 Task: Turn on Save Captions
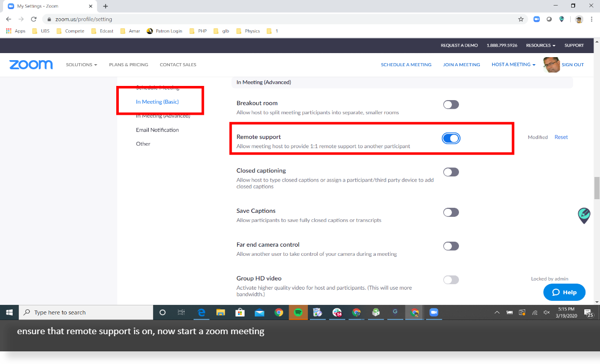click(x=450, y=212)
